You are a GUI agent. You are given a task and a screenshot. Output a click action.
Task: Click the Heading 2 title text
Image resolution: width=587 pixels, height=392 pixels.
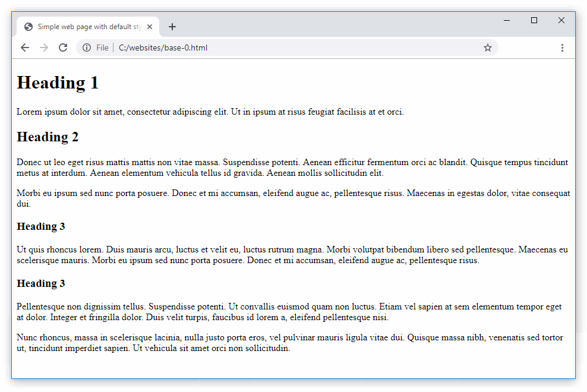point(48,137)
